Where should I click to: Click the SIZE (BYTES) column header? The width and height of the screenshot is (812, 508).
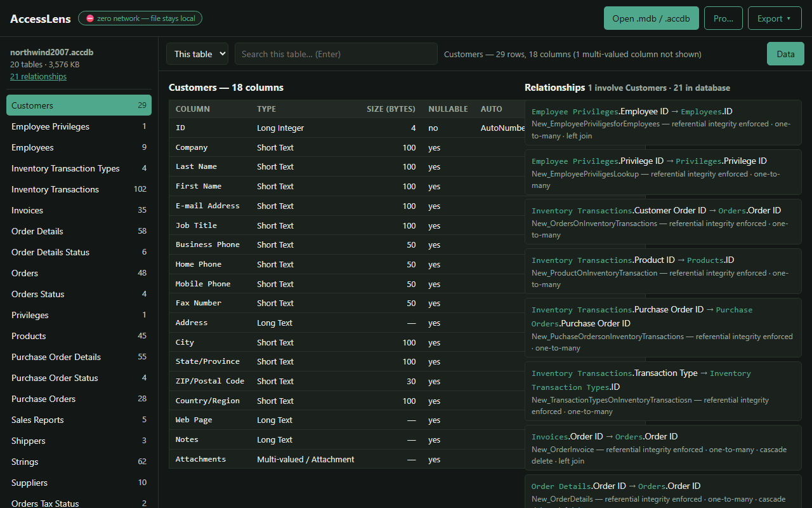pos(391,109)
